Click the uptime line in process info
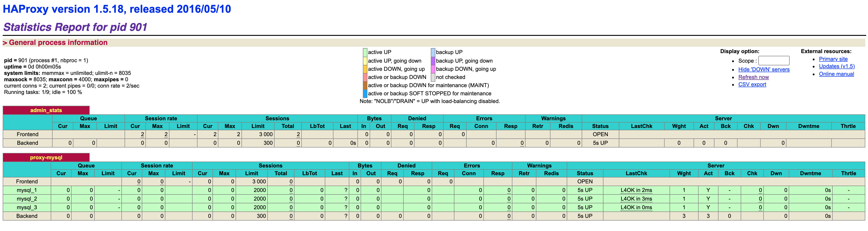Viewport: 868px width, 231px height. pos(32,67)
